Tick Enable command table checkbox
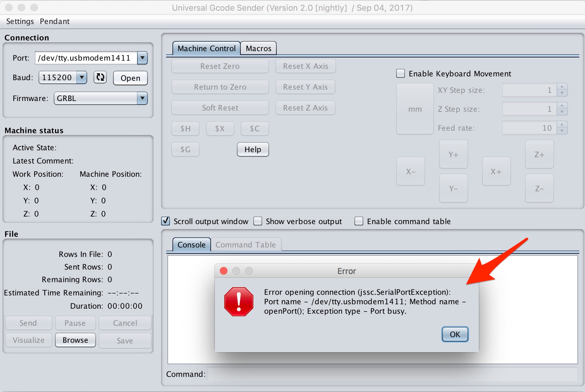Image resolution: width=585 pixels, height=392 pixels. [x=359, y=221]
